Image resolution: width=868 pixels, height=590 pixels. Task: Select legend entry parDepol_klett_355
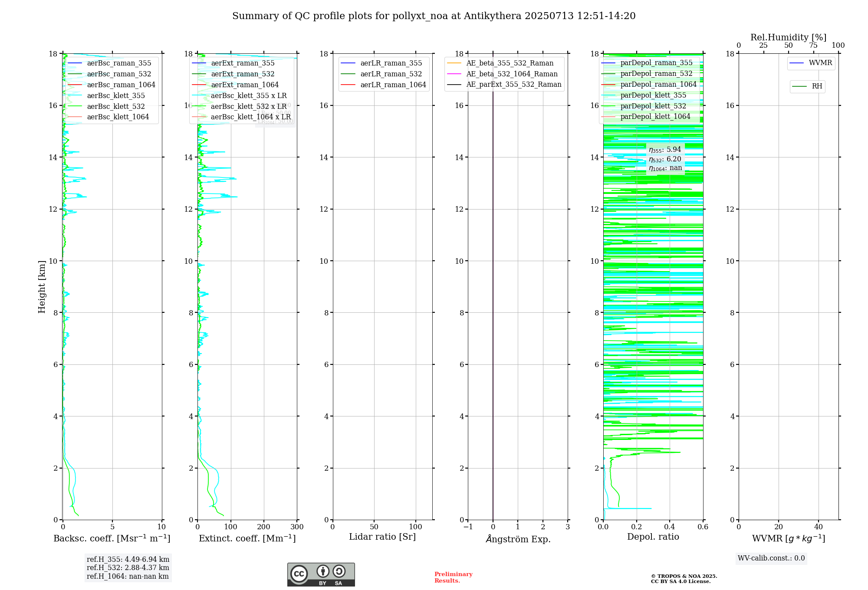(x=644, y=95)
